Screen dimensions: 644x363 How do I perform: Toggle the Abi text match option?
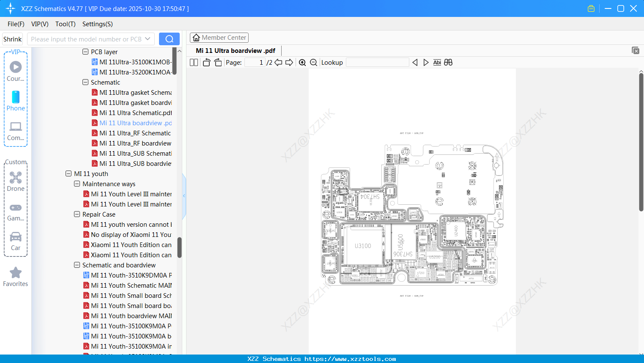pos(437,62)
